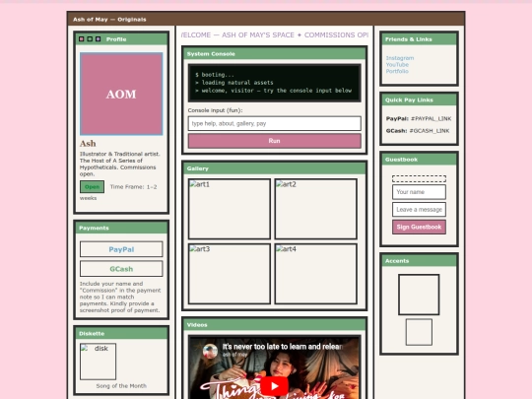The image size is (532, 399).
Task: Focus the Leave a message field
Action: [x=419, y=209]
